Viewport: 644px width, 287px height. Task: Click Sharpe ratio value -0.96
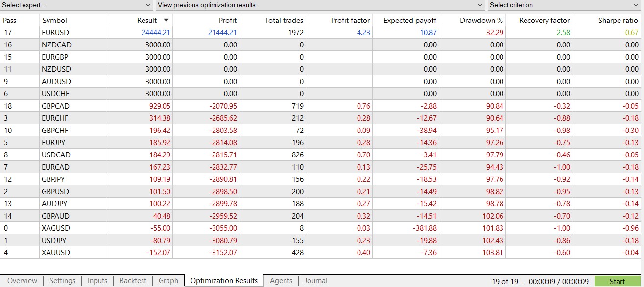[631, 228]
